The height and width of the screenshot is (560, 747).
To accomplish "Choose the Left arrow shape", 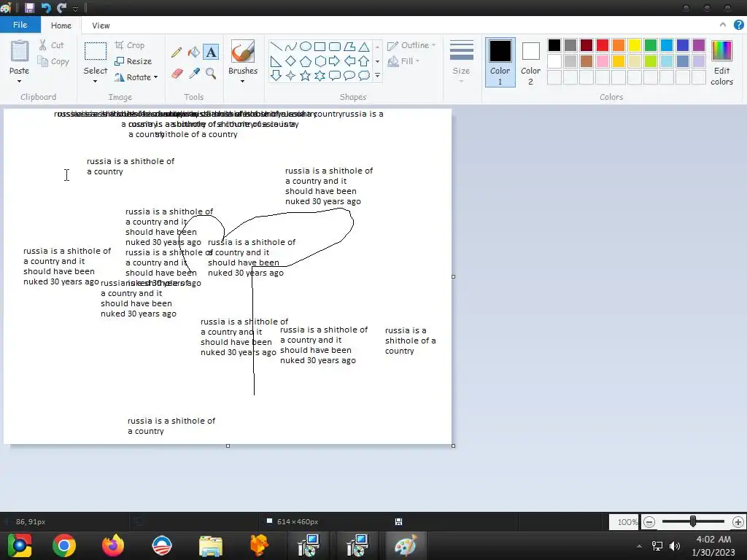I will (349, 61).
